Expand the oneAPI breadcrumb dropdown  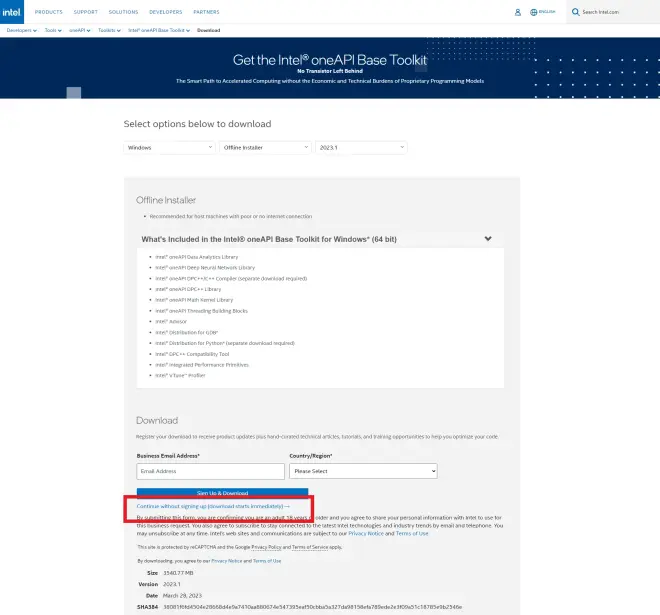(80, 30)
